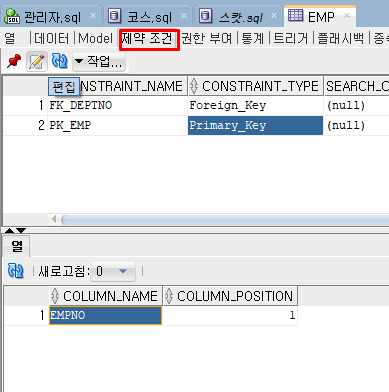Close the 코스.sql tab
Viewport: 389px width, 392px height.
(x=184, y=16)
